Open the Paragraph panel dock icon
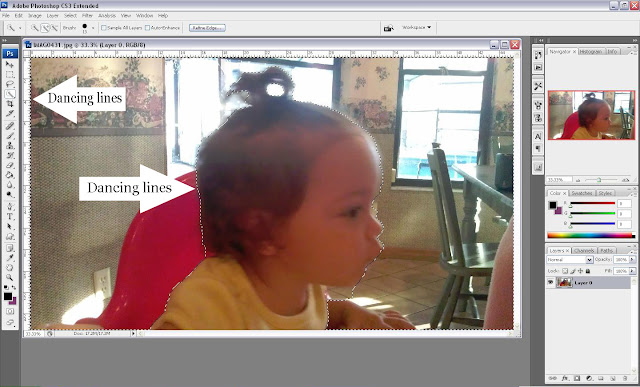 click(x=538, y=148)
